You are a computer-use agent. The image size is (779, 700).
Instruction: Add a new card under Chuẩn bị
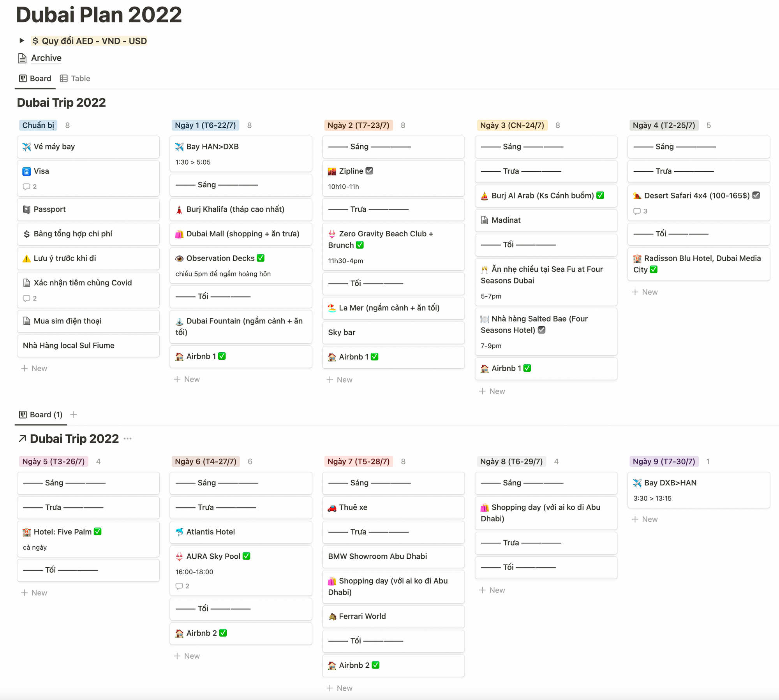click(x=34, y=368)
